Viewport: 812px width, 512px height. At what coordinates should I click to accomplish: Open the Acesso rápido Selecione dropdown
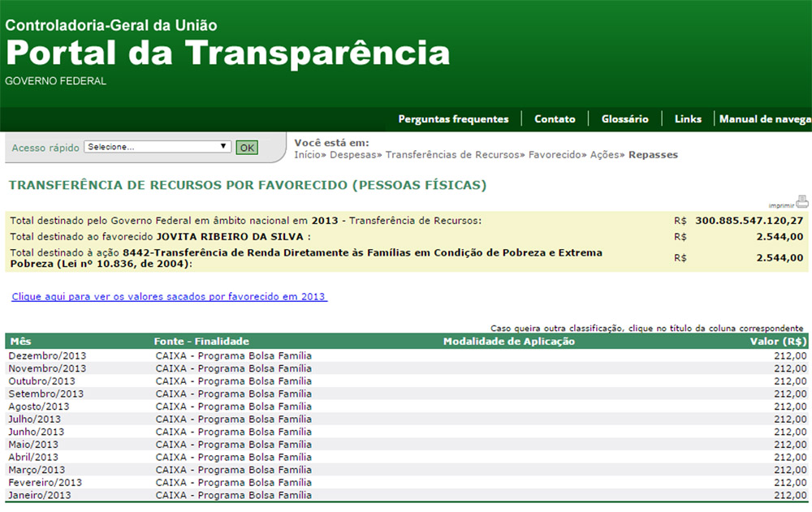click(158, 147)
